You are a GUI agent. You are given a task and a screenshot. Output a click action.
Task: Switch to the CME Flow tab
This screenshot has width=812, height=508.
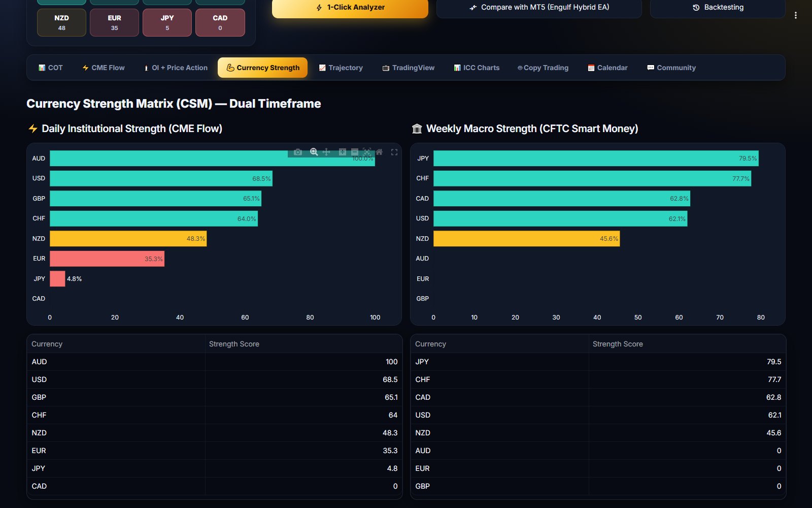(x=104, y=68)
